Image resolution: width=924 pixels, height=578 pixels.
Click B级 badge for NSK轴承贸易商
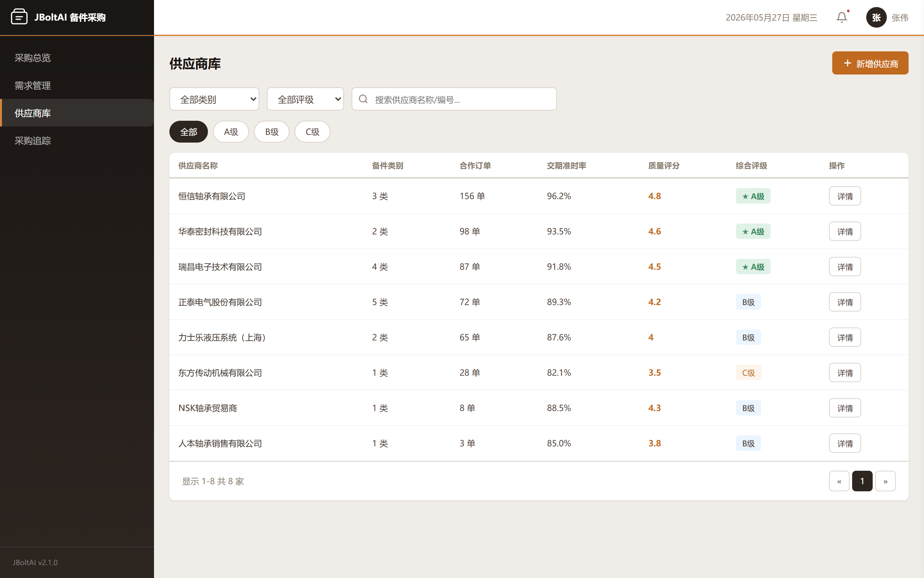pos(748,408)
